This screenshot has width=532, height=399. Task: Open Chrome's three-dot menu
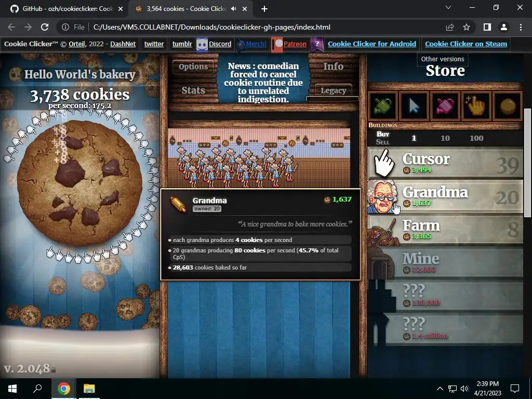pos(521,27)
